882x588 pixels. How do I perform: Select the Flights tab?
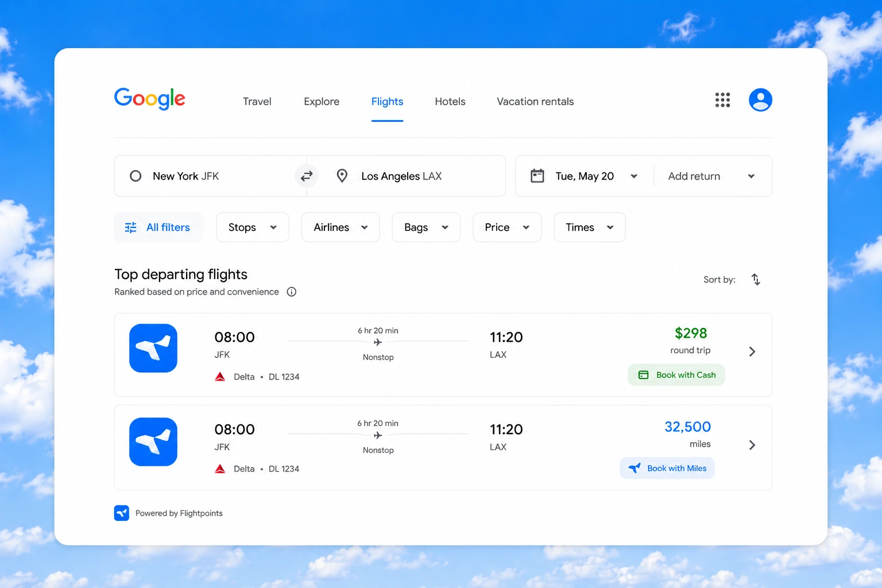(387, 102)
